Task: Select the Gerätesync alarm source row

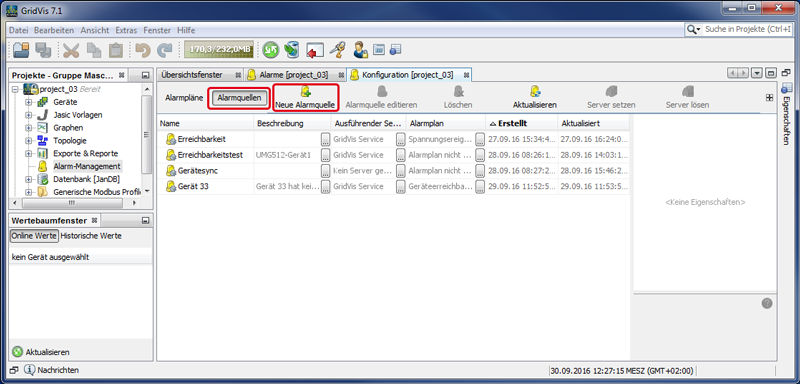Action: [x=393, y=171]
